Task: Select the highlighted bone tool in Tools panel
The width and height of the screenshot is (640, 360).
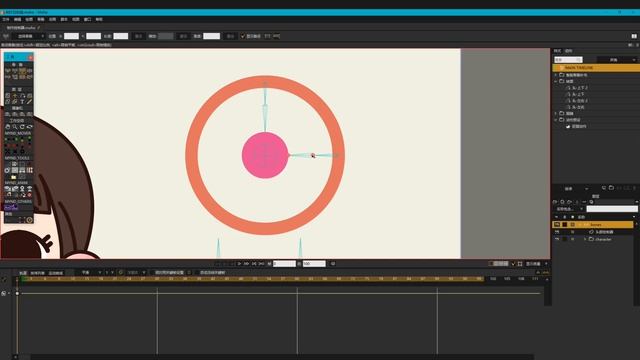Action: pos(23,71)
